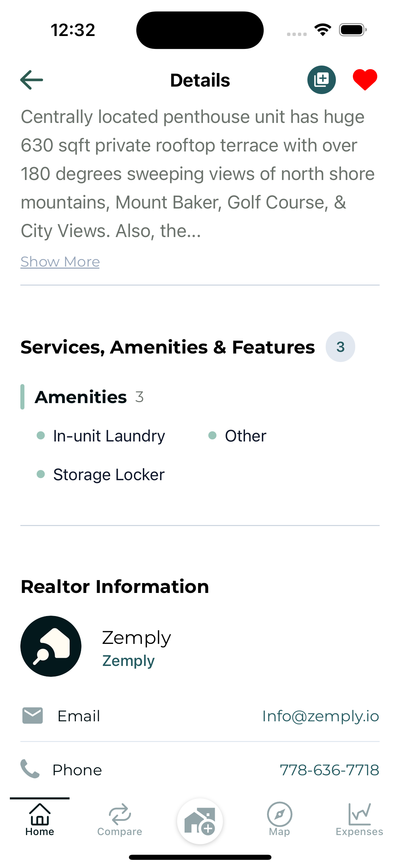
Task: Tap the back arrow icon
Action: point(32,80)
